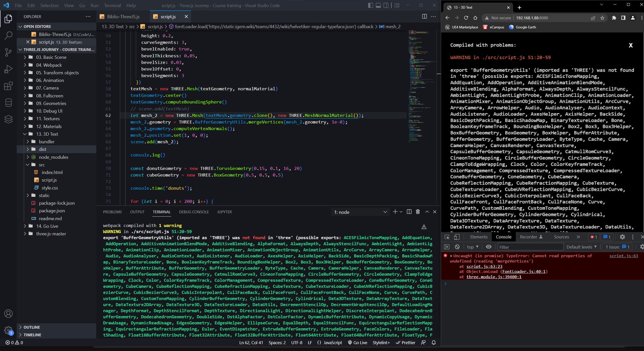Toggle VS Code primary sidebar layout
This screenshot has width=644, height=351.
[x=370, y=5]
